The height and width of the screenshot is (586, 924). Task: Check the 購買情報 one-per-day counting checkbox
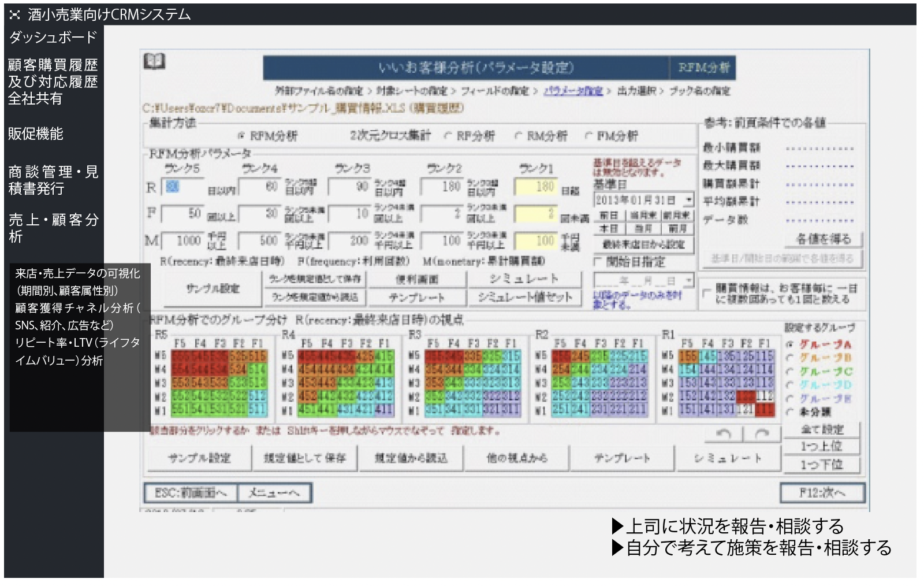706,293
